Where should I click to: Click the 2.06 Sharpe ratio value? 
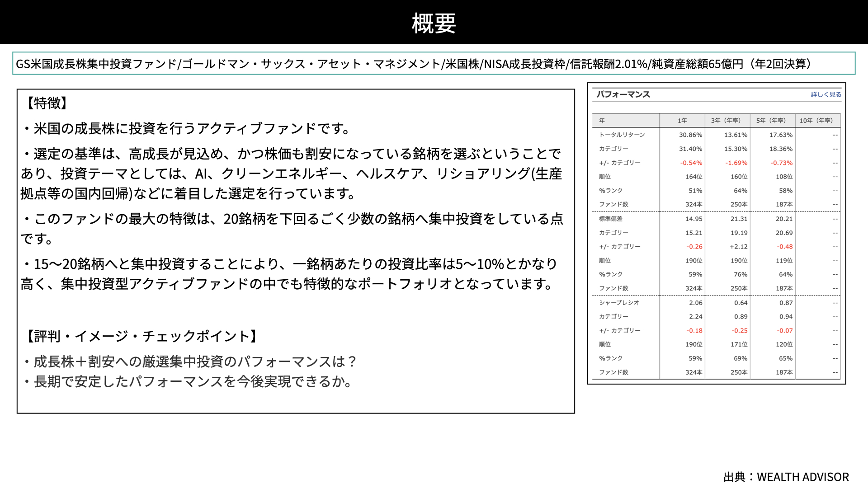tap(696, 303)
